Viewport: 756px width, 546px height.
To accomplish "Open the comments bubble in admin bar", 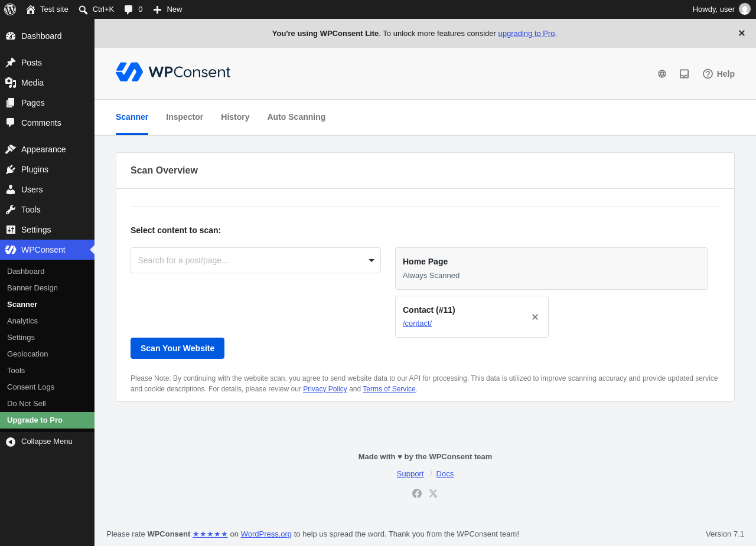I will [x=133, y=9].
